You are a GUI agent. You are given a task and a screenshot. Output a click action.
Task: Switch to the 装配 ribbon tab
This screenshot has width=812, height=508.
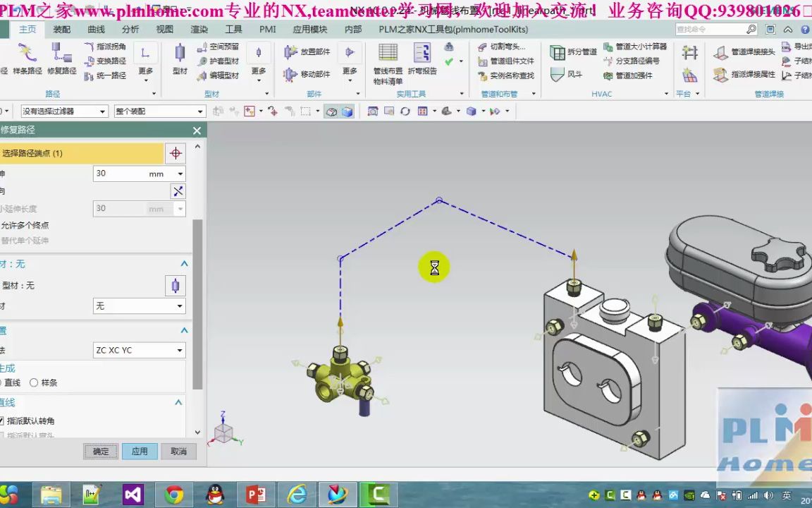(62, 29)
